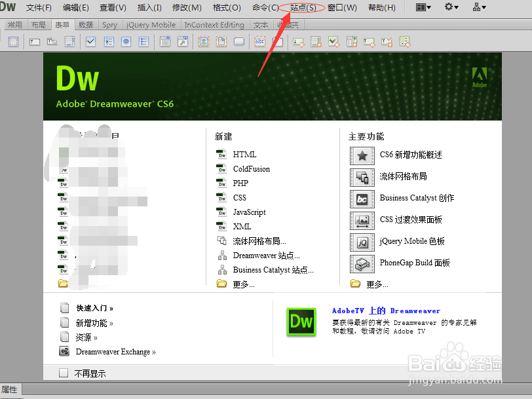Open the 窗口(W) menu
Image resolution: width=532 pixels, height=399 pixels.
point(342,7)
